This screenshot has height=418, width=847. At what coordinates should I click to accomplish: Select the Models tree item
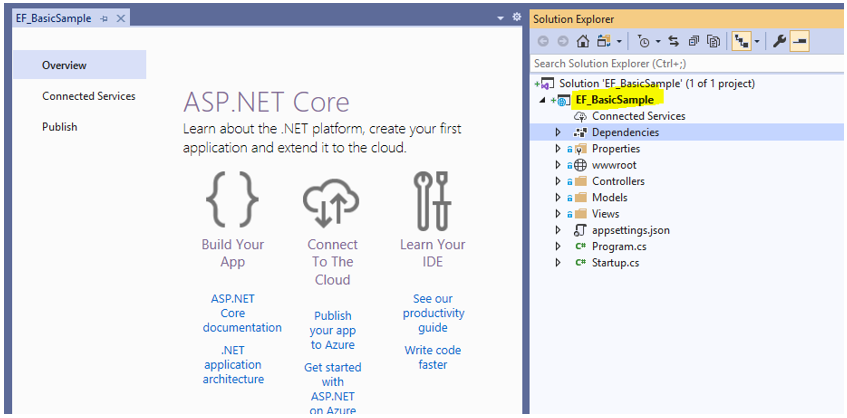click(610, 197)
